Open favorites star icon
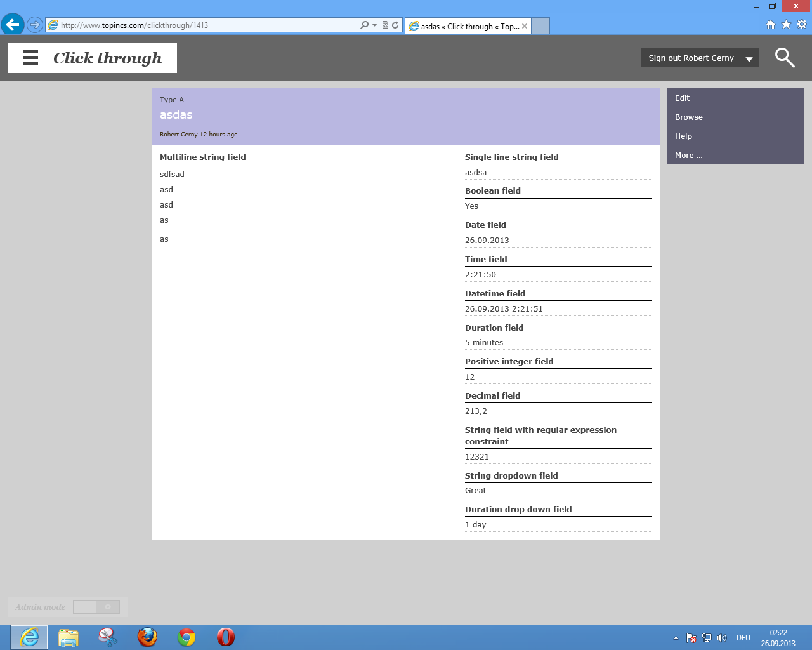 tap(786, 25)
